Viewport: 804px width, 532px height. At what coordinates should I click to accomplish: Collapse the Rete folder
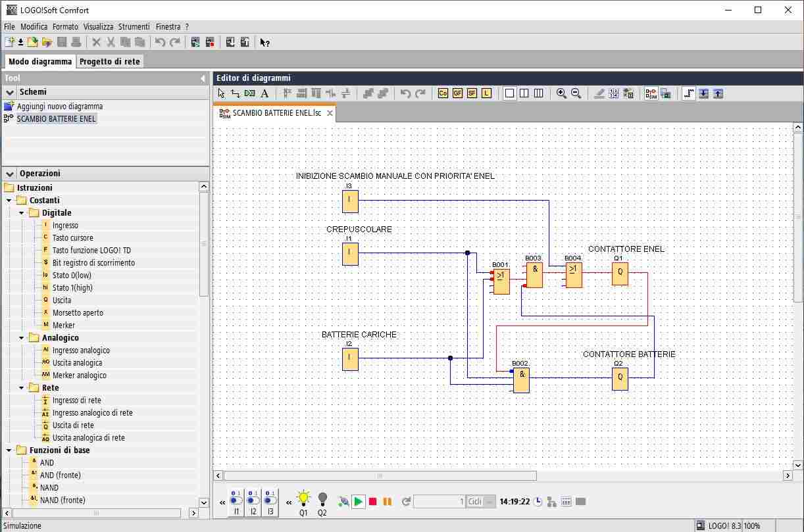(22, 388)
